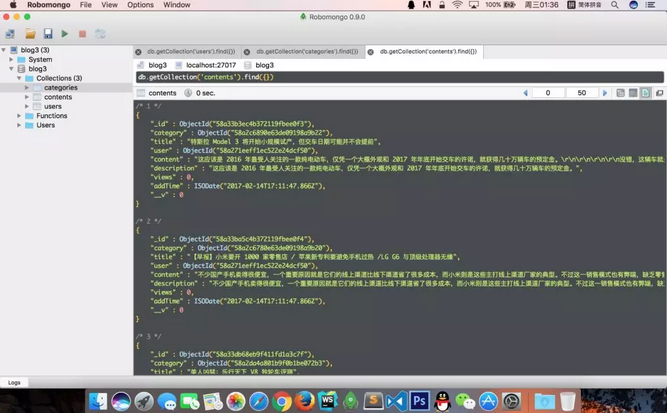Click localhost:27017 server label

tap(211, 65)
